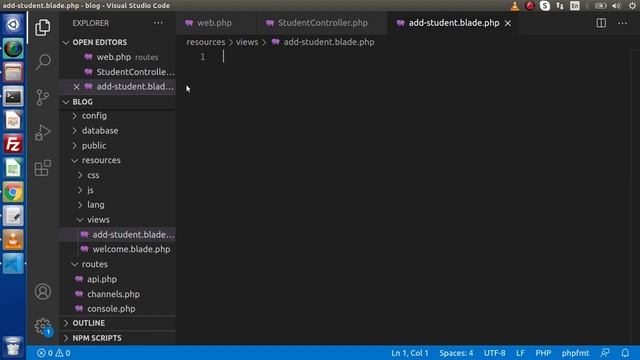640x360 pixels.
Task: Open the Manage gear settings icon
Action: pos(42,326)
